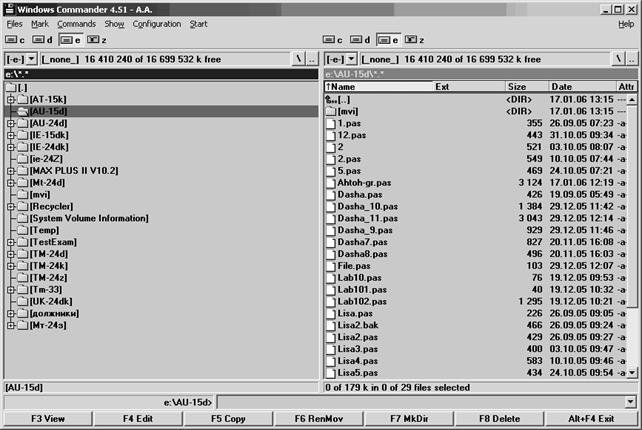
Task: Open right panel drive dropdown [-e-]
Action: coord(351,59)
